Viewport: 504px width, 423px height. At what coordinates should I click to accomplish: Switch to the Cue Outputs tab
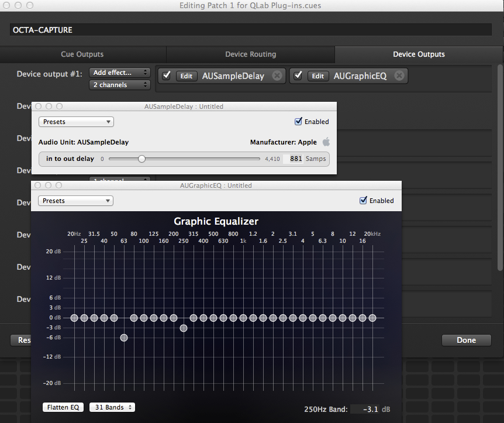pos(82,54)
